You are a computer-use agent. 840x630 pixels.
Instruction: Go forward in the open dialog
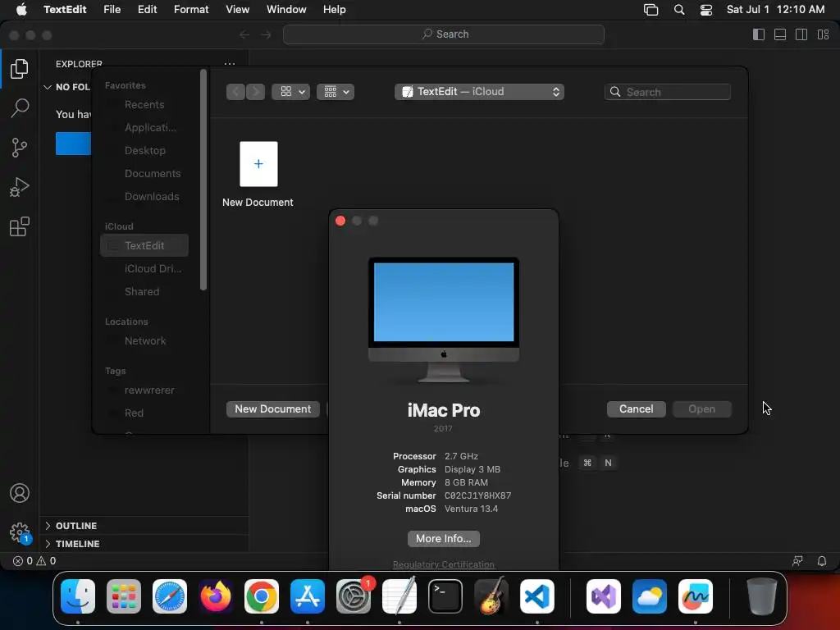click(256, 92)
